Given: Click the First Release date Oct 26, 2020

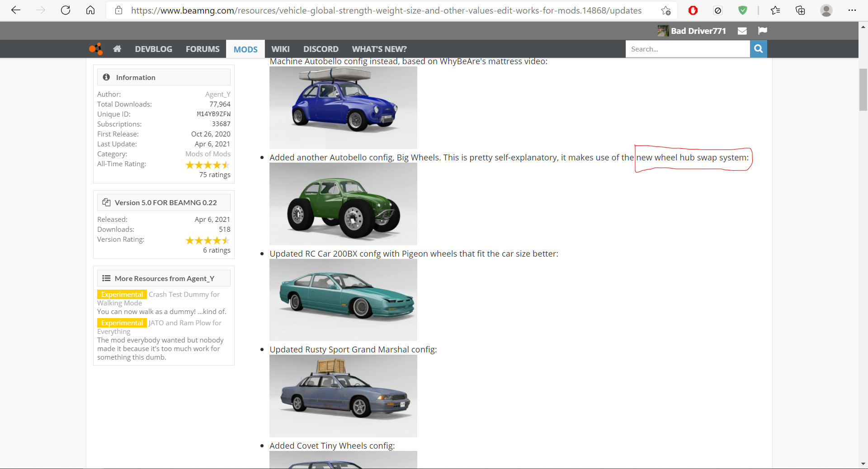Looking at the screenshot, I should pyautogui.click(x=211, y=134).
